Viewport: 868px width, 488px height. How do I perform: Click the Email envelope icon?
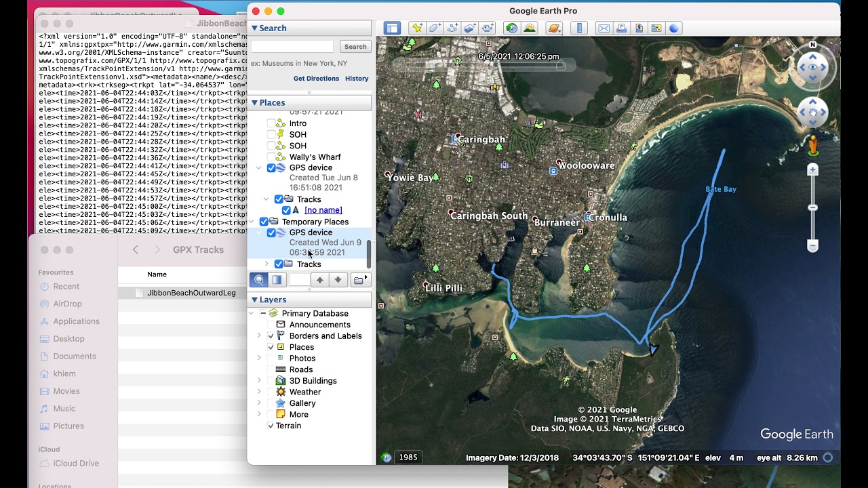604,28
